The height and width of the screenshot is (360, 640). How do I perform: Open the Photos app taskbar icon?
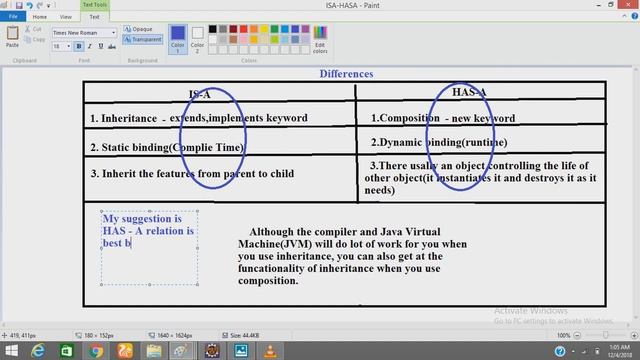[241, 351]
